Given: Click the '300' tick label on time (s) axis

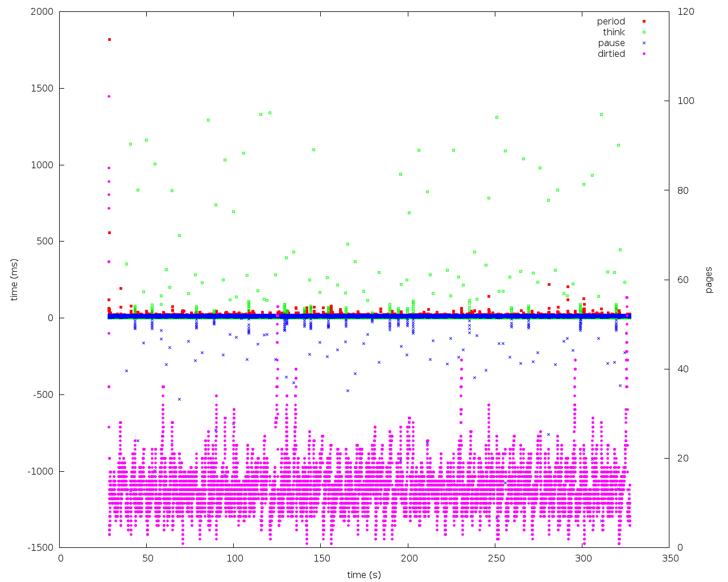Looking at the screenshot, I should pos(583,559).
